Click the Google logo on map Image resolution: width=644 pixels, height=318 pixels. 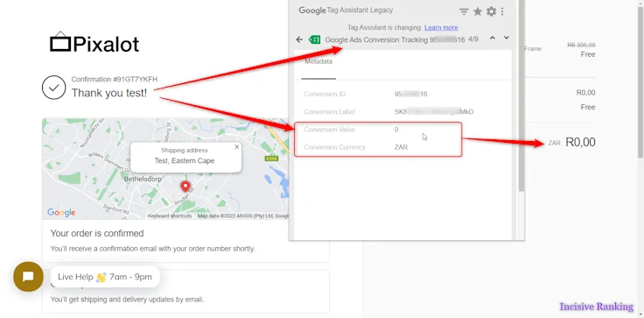(61, 212)
